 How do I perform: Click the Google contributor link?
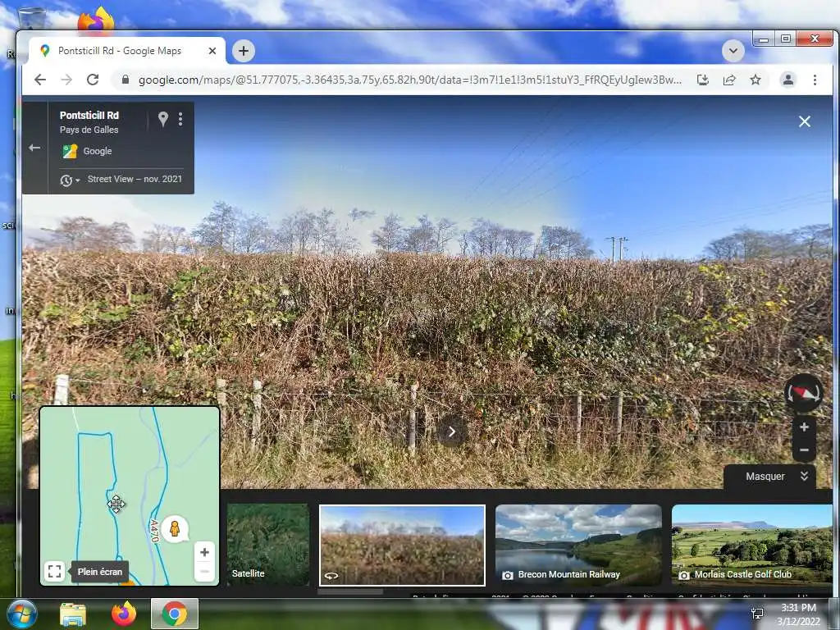point(98,151)
